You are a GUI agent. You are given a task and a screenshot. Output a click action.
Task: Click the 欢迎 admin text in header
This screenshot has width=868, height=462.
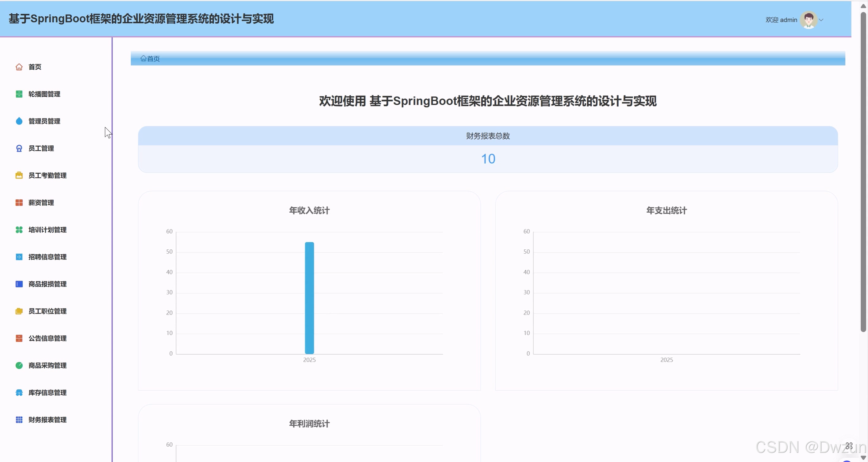[781, 20]
